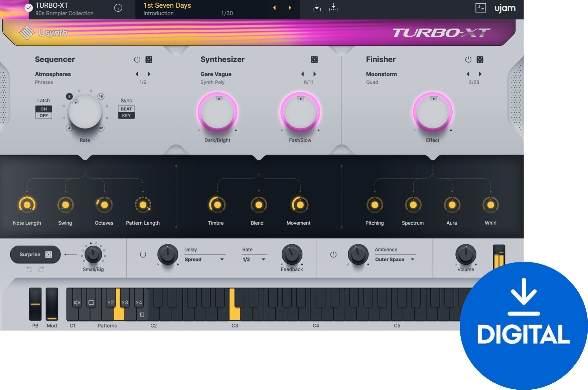Randomize the Sequencer with dice icon
This screenshot has width=588, height=390.
coord(149,59)
